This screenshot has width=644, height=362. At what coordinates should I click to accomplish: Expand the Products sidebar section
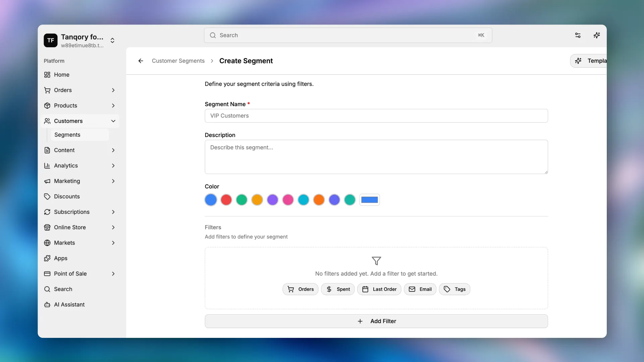click(x=113, y=106)
